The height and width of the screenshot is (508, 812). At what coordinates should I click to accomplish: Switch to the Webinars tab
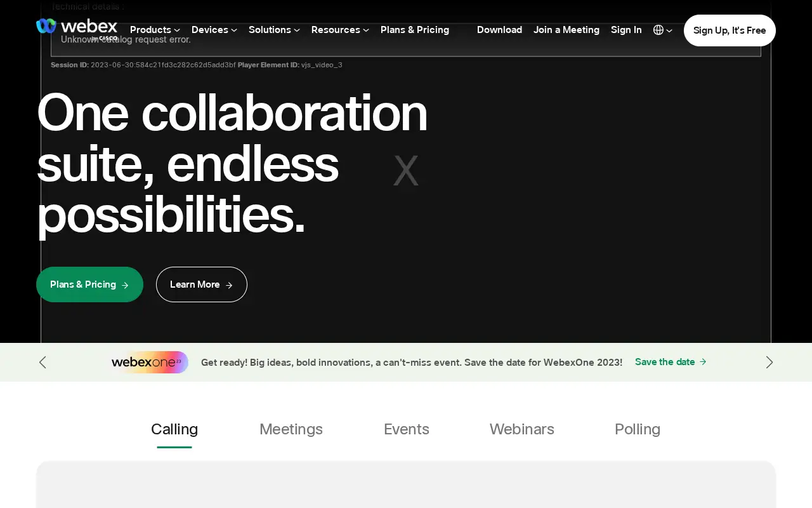(522, 429)
